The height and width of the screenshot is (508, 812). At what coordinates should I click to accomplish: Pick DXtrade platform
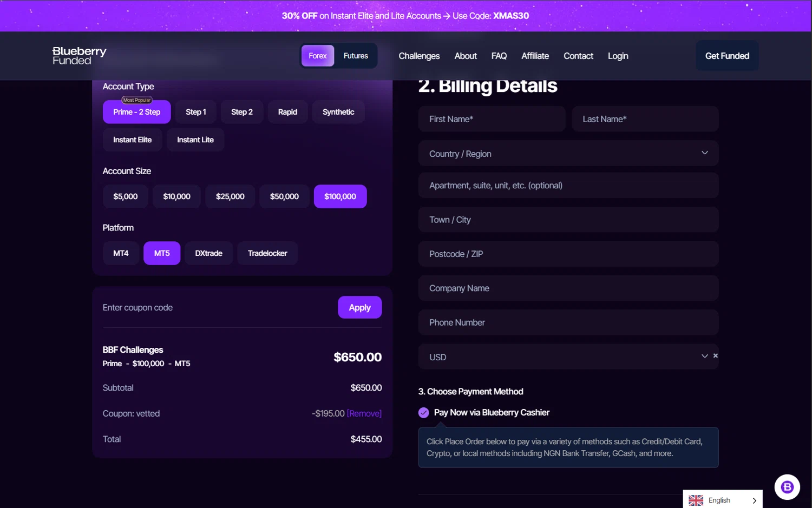(209, 253)
